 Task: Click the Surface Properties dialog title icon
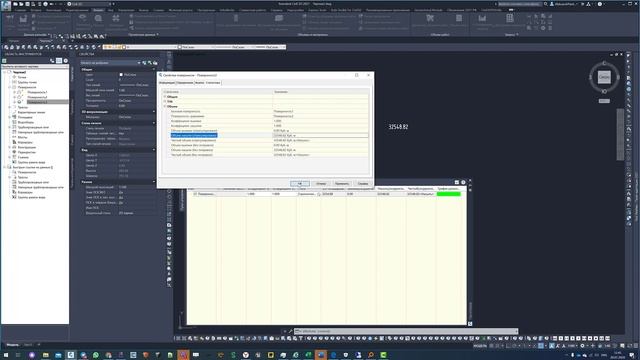[x=160, y=75]
